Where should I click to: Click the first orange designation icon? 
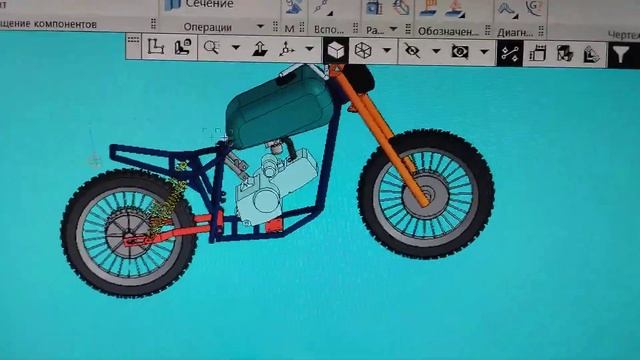point(428,8)
